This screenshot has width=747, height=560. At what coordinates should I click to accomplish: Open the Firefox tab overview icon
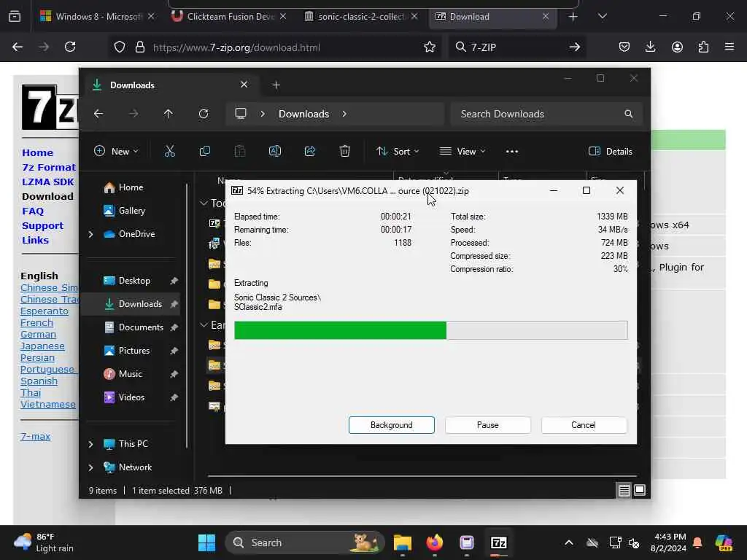(x=15, y=17)
